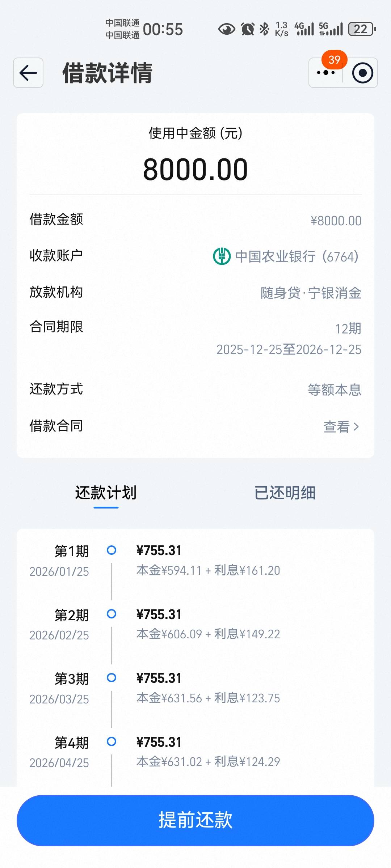Viewport: 391px width, 868px height.
Task: Tap the eye comfort icon in status bar
Action: (x=227, y=29)
